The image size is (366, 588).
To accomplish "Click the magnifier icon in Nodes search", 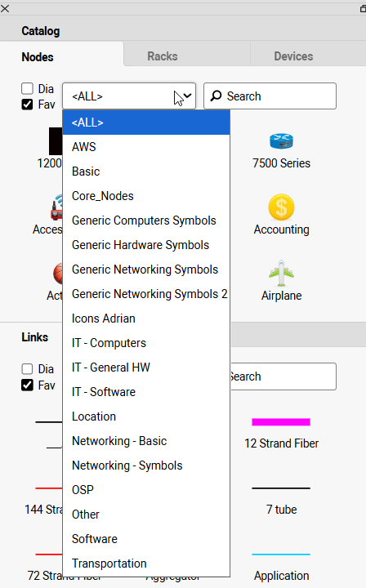I will (216, 96).
